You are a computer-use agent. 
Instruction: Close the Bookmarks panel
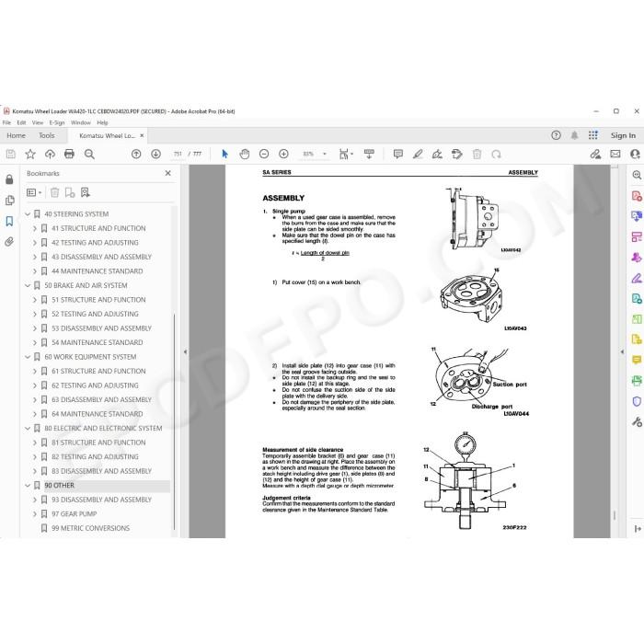(168, 173)
